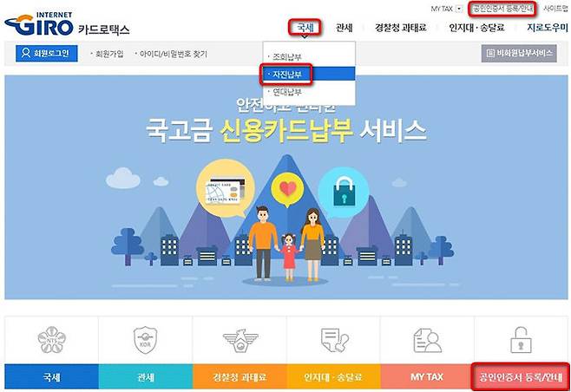Viewport: 571px width, 392px height.
Task: Click the open padlock certificate icon
Action: click(x=521, y=340)
